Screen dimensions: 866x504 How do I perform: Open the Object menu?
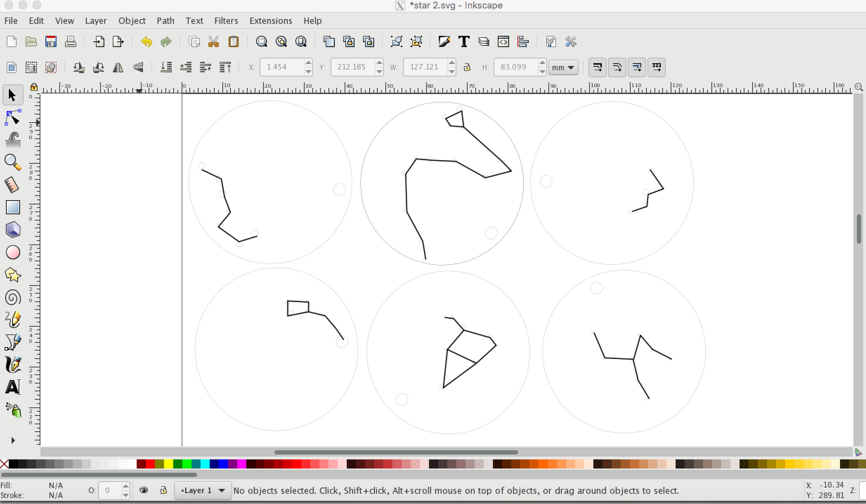coord(132,21)
